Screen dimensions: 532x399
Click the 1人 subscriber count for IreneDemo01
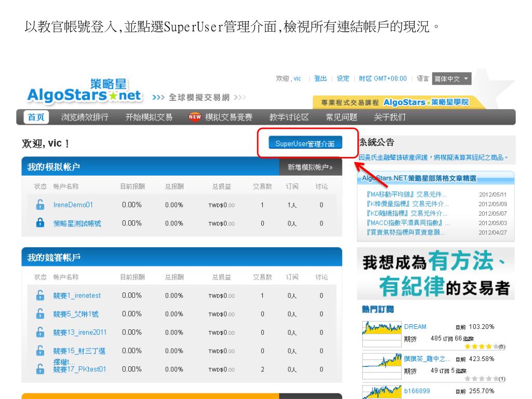tap(292, 205)
